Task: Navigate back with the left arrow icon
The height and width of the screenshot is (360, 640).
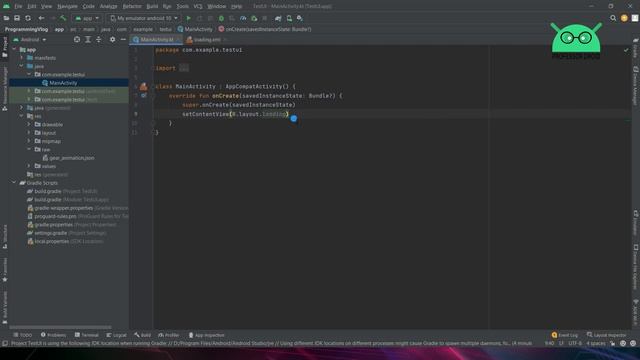Action: pos(41,18)
